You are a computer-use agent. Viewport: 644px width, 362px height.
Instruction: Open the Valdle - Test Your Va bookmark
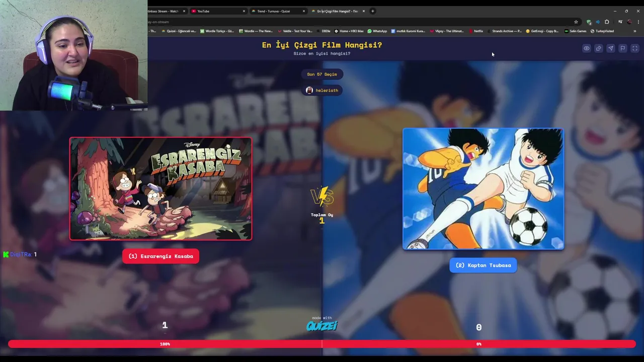click(295, 31)
